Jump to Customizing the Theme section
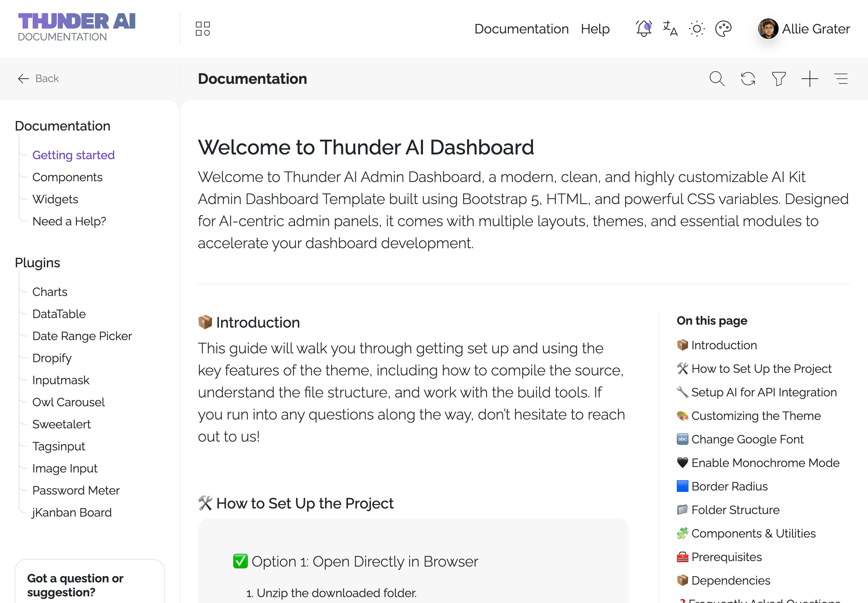 756,415
